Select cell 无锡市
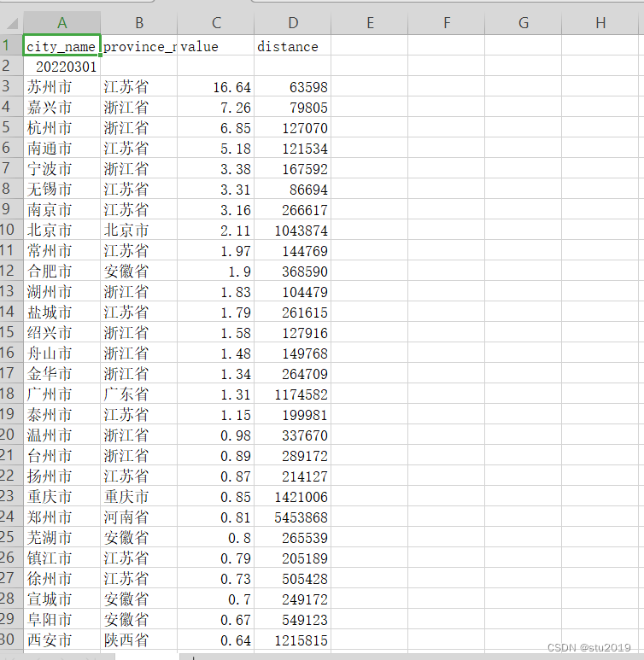Screen dimensions: 644x660 61,189
